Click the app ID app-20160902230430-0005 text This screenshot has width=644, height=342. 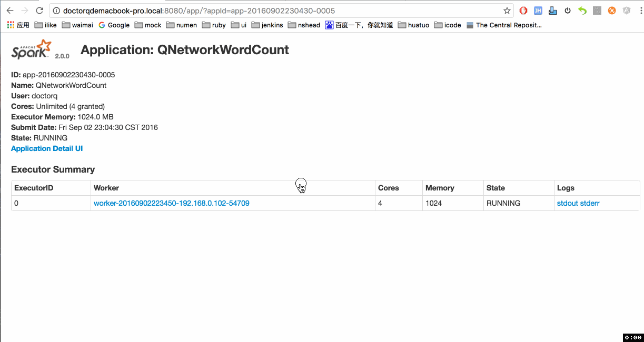pos(69,75)
